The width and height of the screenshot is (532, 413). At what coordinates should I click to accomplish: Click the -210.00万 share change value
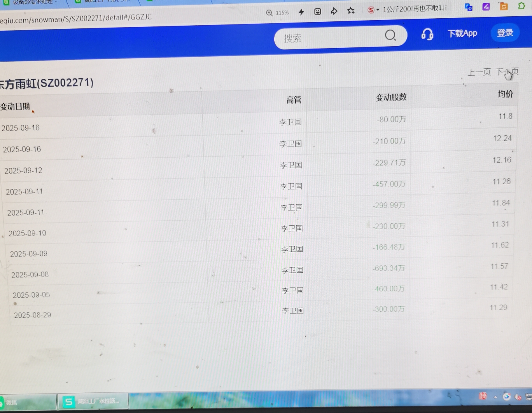389,141
